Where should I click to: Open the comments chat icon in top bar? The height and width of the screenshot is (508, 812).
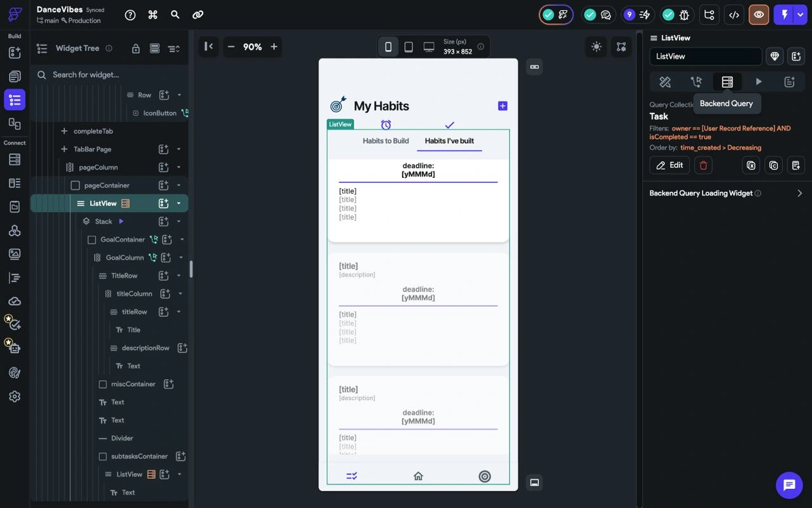tap(606, 15)
